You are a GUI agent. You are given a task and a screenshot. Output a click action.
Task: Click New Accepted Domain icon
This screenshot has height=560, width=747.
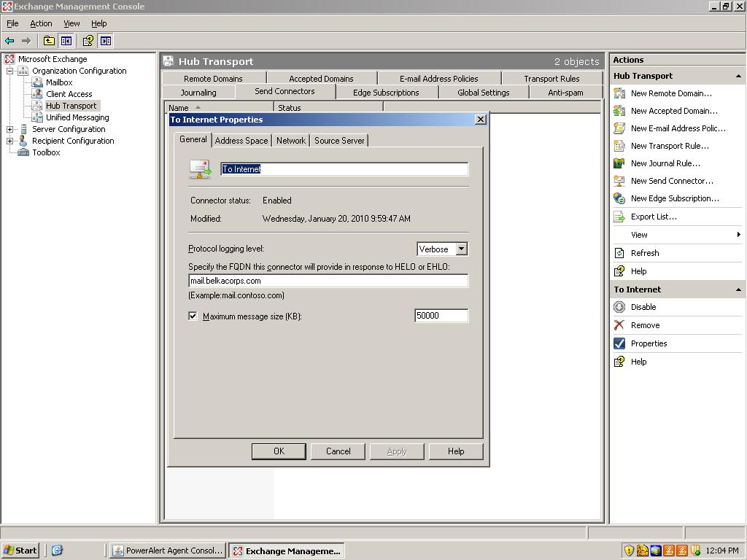619,111
